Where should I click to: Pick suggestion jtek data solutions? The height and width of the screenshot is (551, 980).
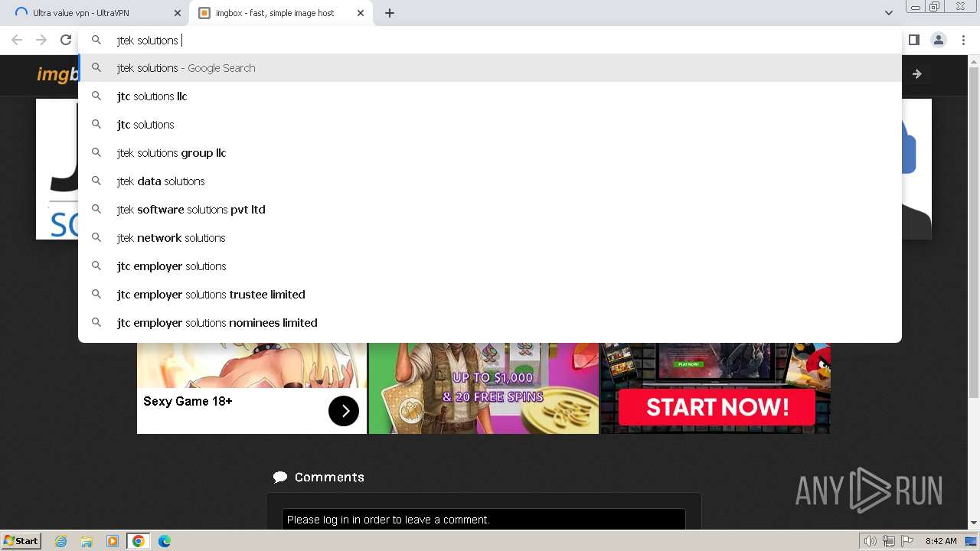pos(490,181)
